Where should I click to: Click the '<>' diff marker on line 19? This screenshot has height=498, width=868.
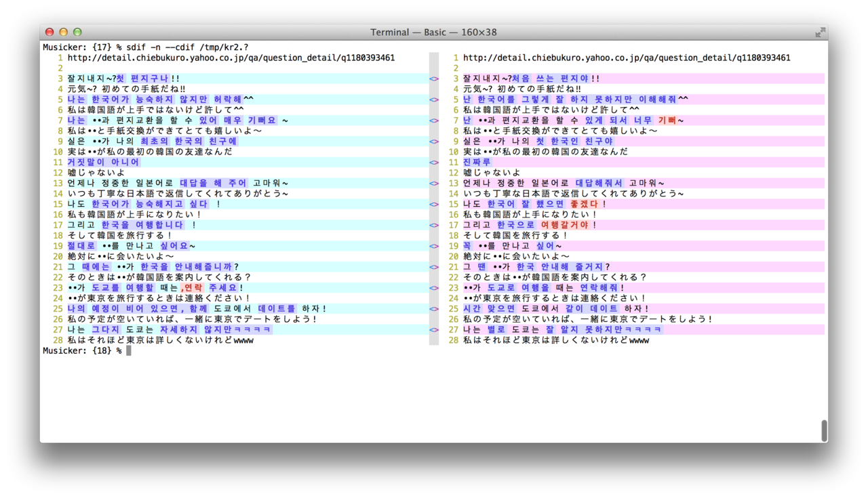[x=434, y=247]
